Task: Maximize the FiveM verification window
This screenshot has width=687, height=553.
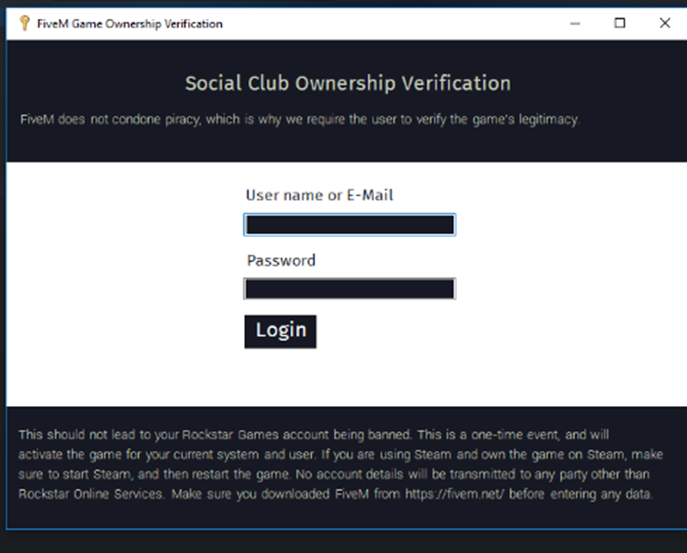Action: (620, 23)
